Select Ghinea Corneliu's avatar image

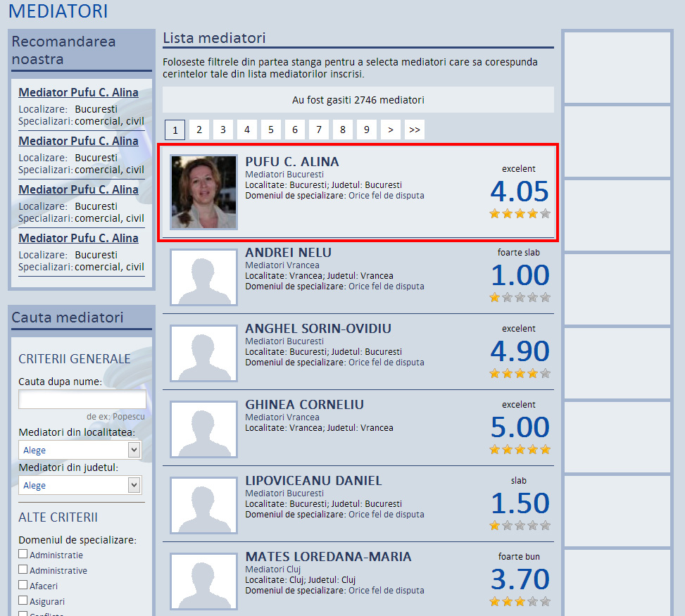(x=204, y=429)
